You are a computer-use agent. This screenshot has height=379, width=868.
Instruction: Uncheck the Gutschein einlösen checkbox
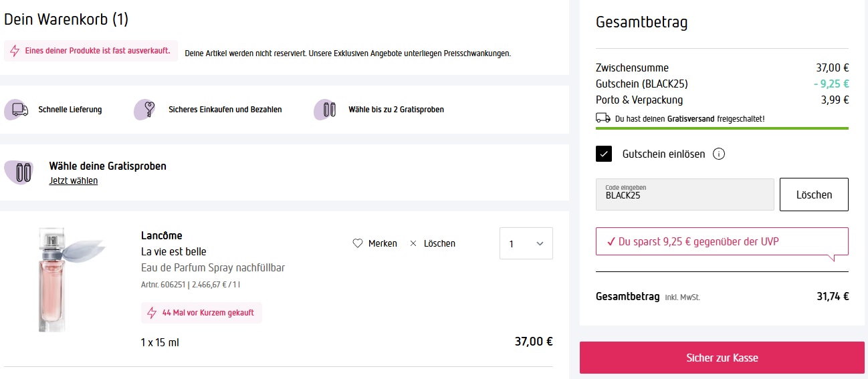click(604, 154)
